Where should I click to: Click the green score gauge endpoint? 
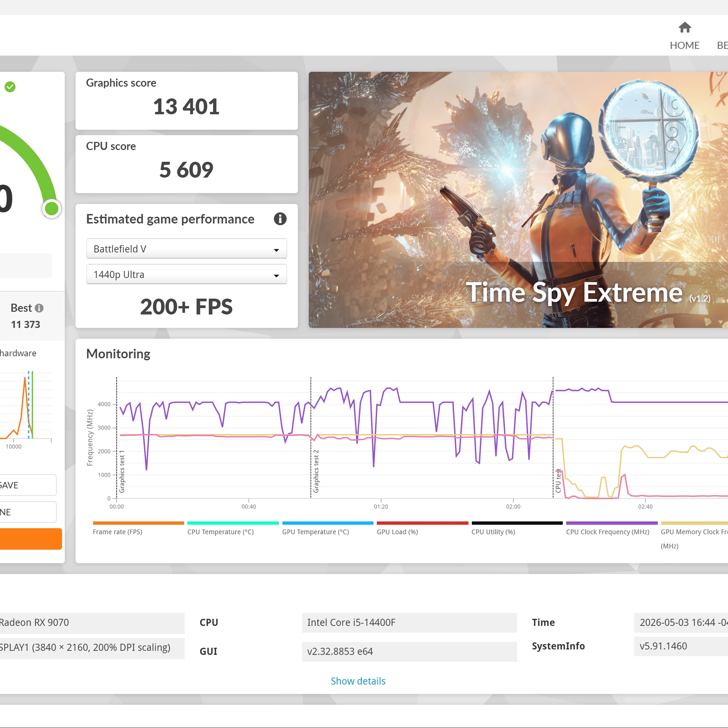tap(52, 208)
